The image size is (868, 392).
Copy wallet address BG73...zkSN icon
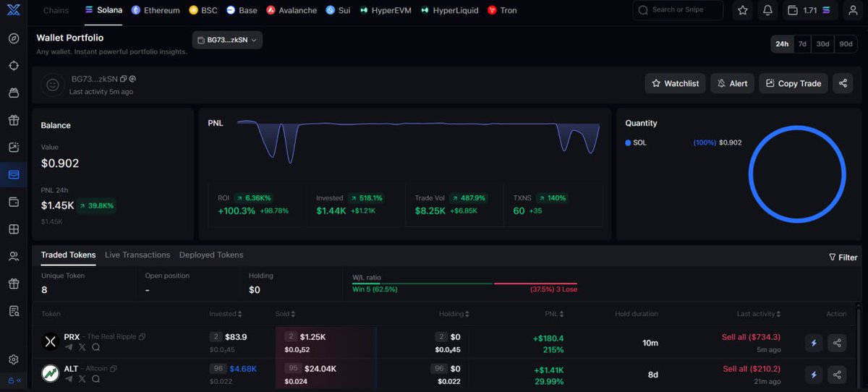coord(124,79)
